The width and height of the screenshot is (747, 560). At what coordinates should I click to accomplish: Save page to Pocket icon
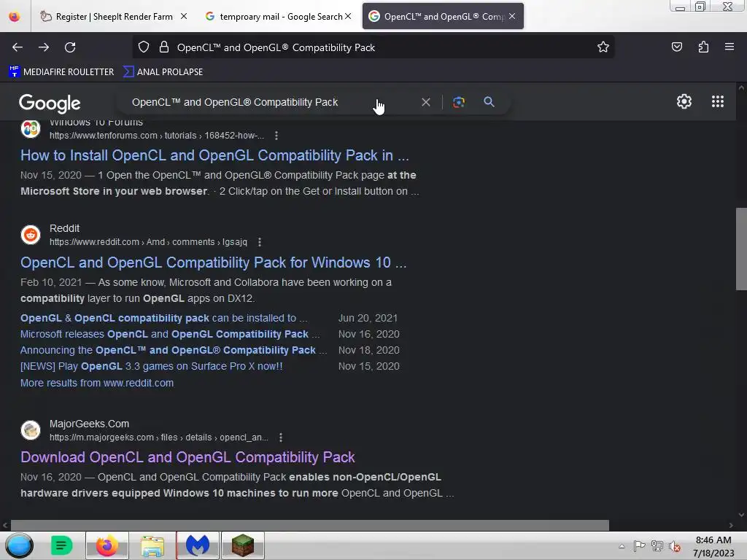[676, 47]
